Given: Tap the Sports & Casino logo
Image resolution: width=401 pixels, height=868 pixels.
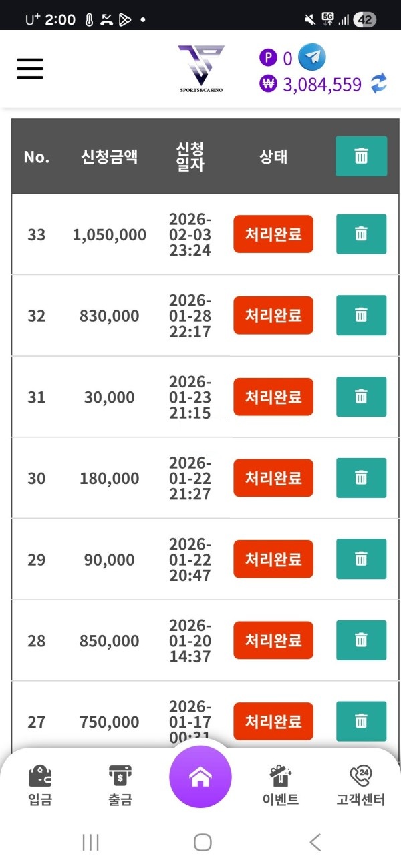Looking at the screenshot, I should [200, 68].
